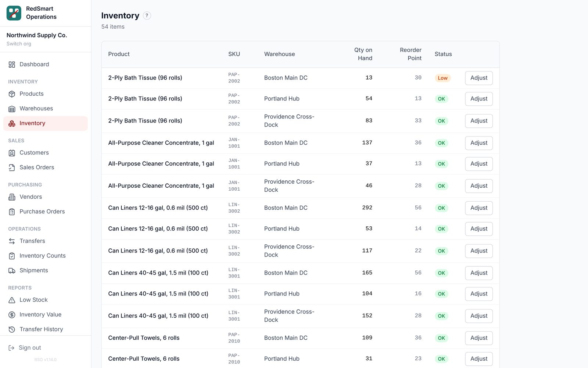Click the Inventory Value dollar icon
This screenshot has width=588, height=368.
point(12,315)
